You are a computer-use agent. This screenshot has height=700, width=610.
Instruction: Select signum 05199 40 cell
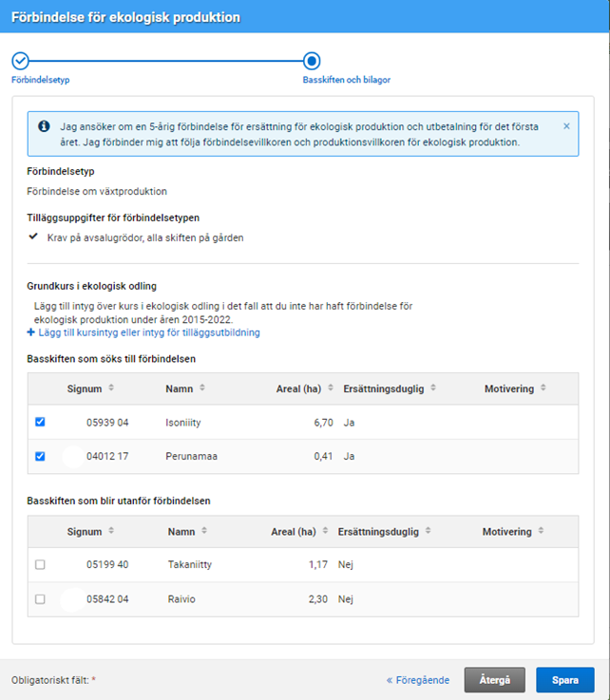point(107,565)
